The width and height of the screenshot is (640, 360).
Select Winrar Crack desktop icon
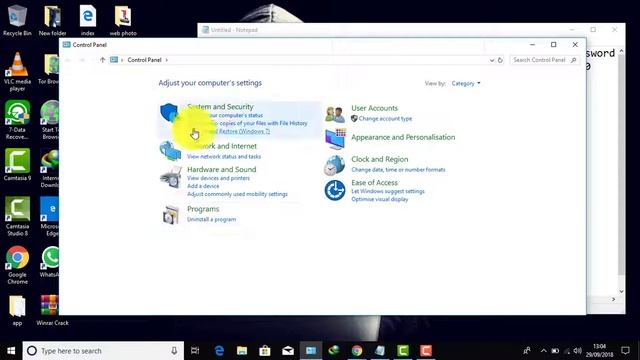coord(52,311)
